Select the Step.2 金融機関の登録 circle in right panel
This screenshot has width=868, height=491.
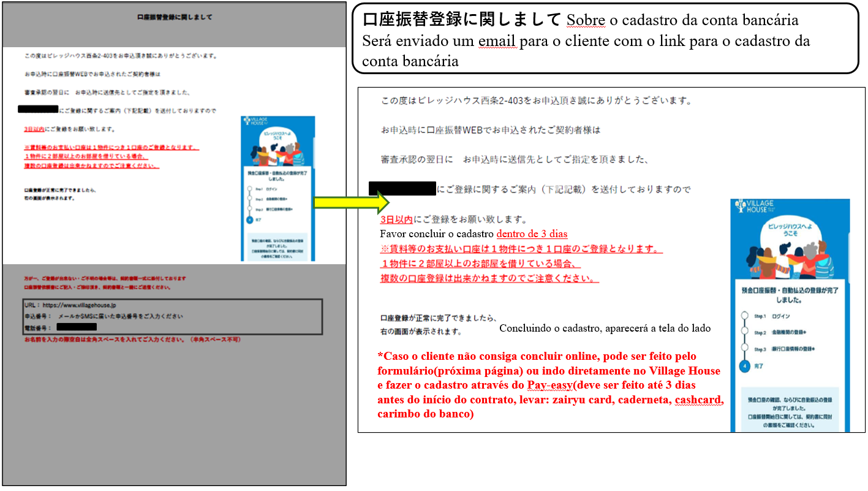click(744, 332)
